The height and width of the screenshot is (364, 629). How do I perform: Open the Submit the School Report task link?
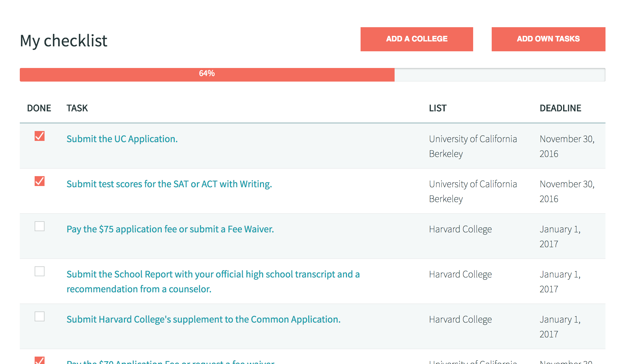point(213,274)
